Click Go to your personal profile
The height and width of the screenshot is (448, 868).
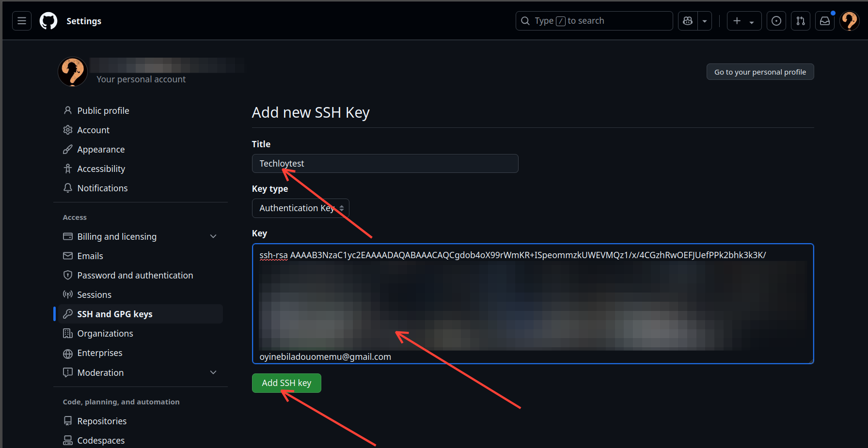[760, 72]
